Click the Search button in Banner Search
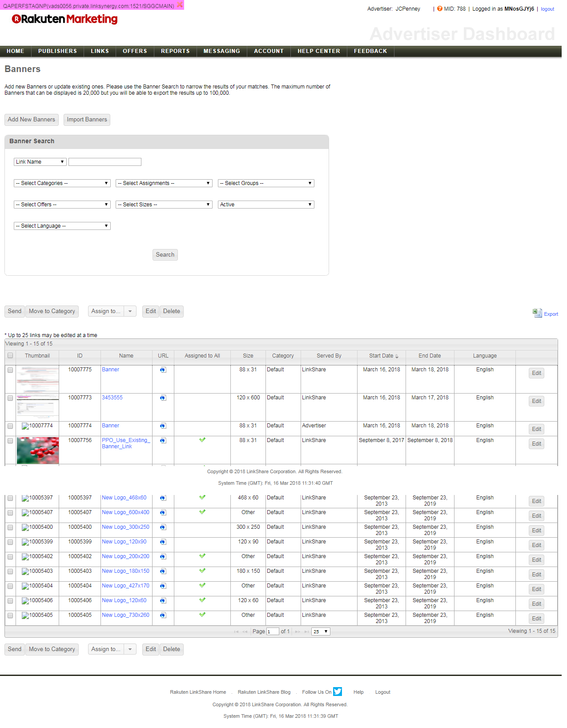 pyautogui.click(x=165, y=255)
